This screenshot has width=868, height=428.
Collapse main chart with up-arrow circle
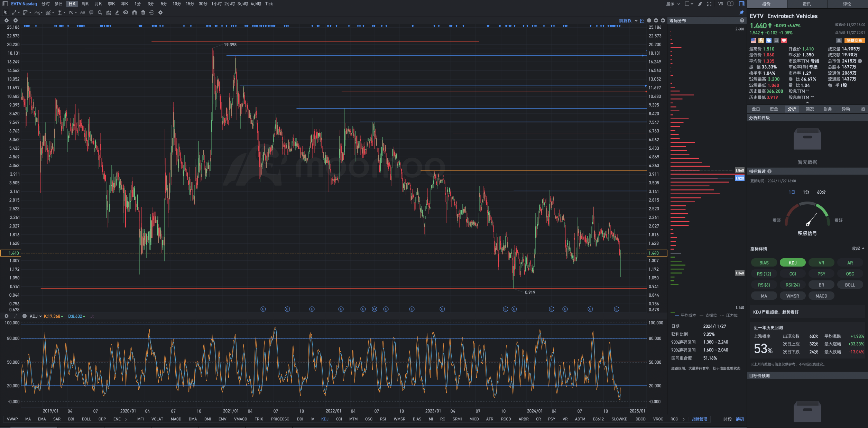pyautogui.click(x=16, y=20)
